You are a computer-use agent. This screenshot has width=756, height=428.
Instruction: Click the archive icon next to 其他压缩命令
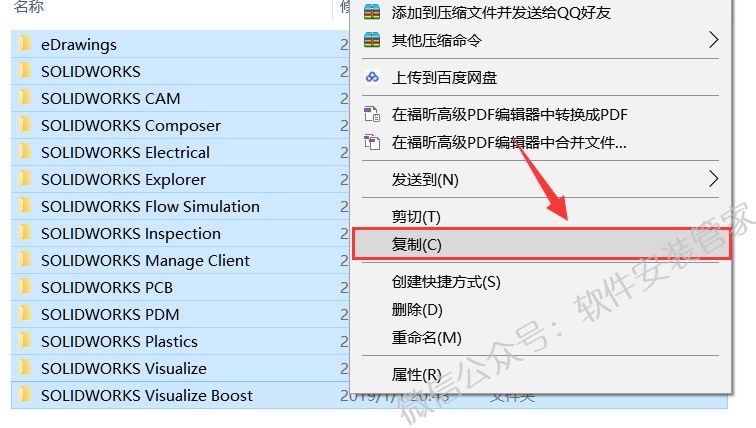pos(372,41)
